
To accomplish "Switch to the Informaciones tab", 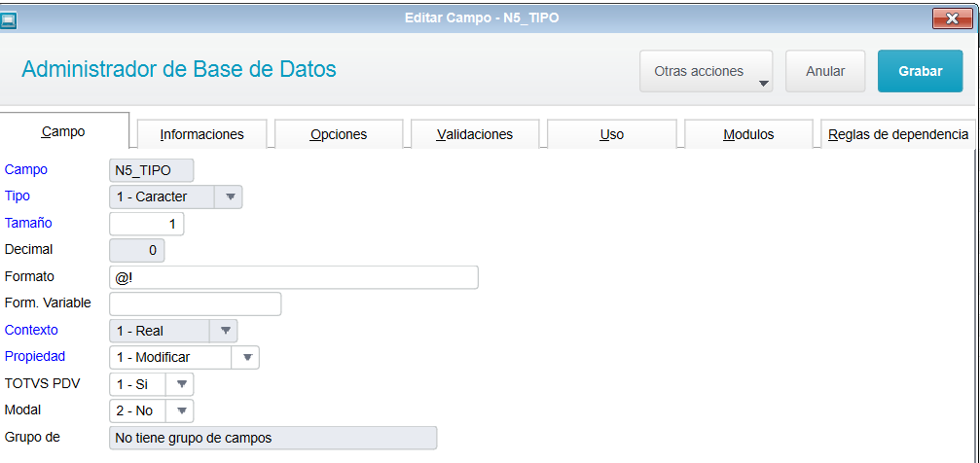I will coord(201,134).
